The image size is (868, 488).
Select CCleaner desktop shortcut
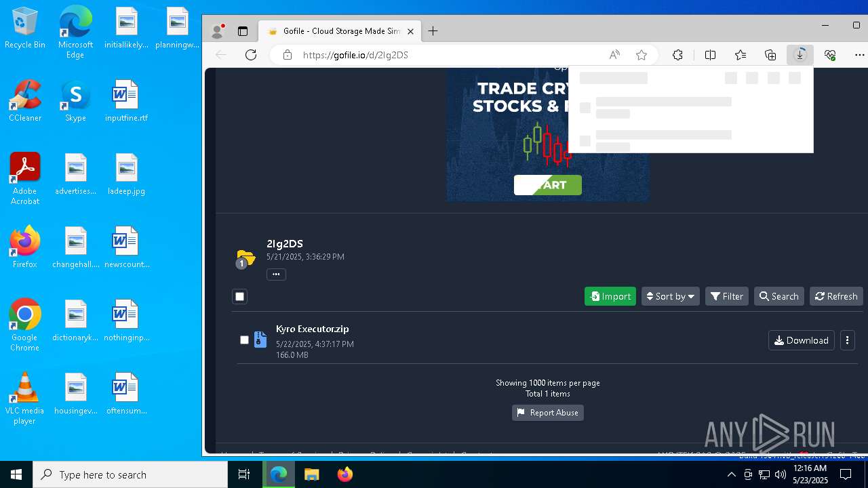25,101
